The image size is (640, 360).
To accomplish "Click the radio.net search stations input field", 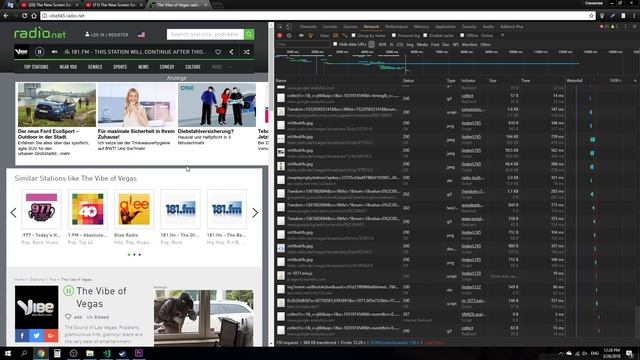I will tap(205, 34).
